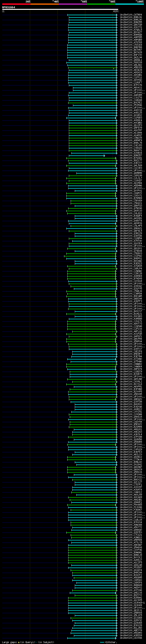Select hit label UniRef100_B2R8A1

tap(131, 598)
